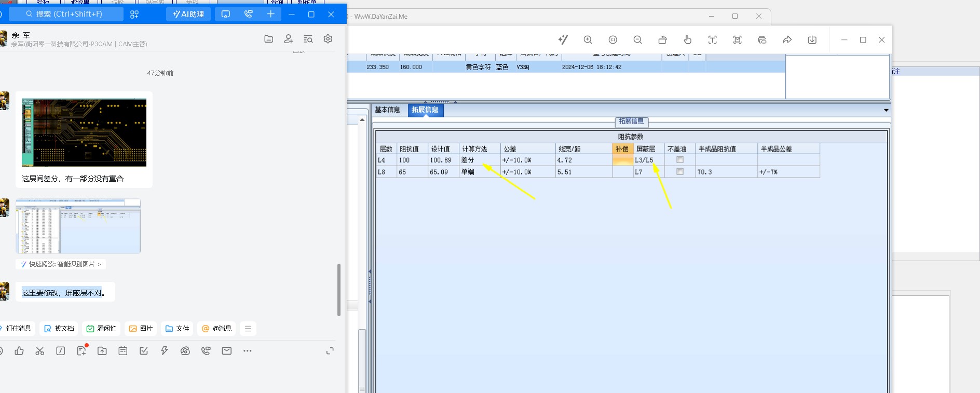Open the phone call icon in DingTalk header
The height and width of the screenshot is (393, 980).
click(x=249, y=14)
